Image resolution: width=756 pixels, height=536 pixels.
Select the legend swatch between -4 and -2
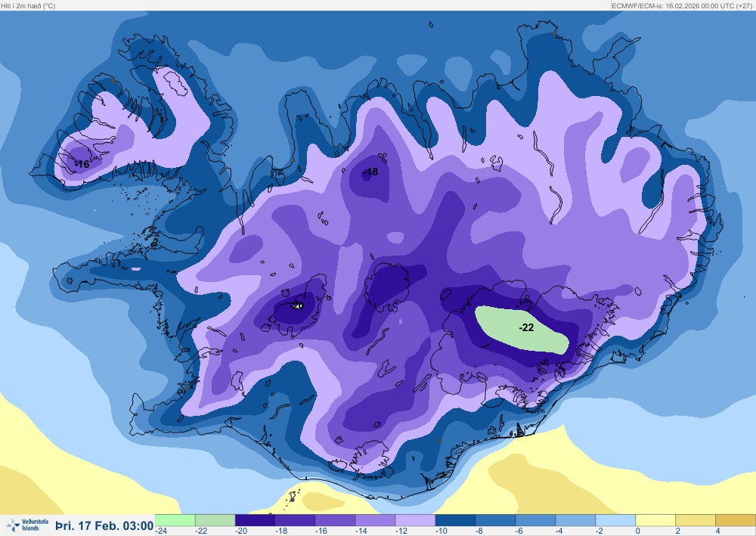575,520
